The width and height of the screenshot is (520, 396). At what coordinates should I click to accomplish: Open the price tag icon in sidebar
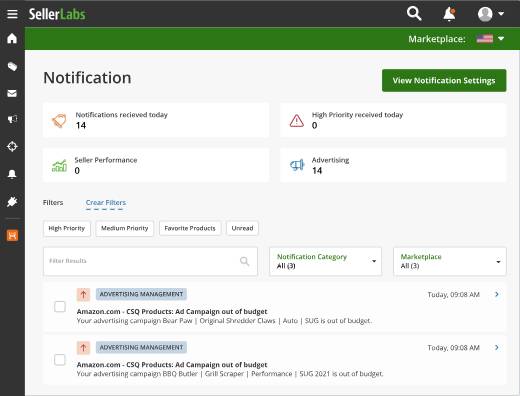pos(12,66)
